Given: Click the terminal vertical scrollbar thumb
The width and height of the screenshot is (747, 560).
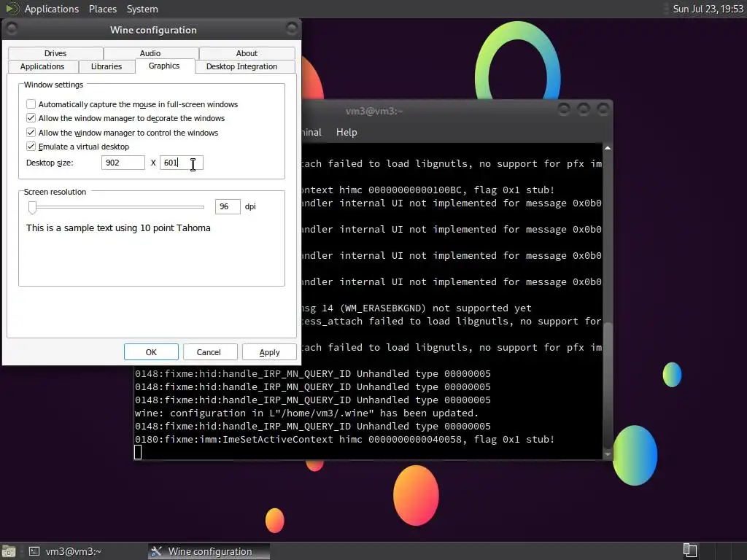Looking at the screenshot, I should coord(608,385).
